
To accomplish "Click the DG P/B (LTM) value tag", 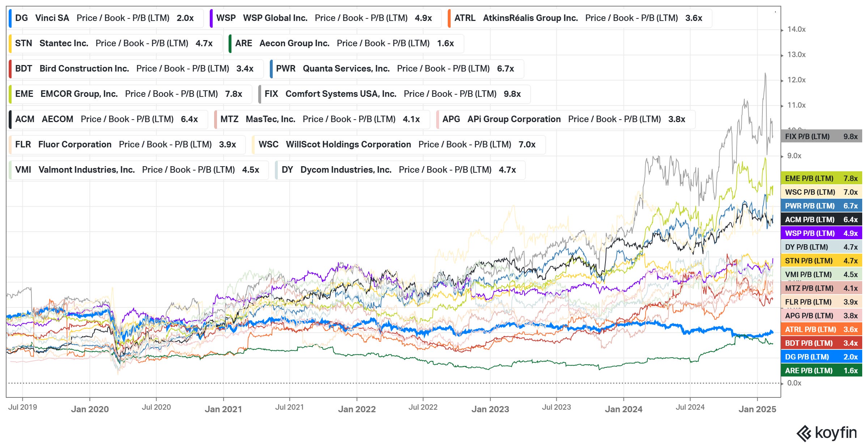I will 821,357.
